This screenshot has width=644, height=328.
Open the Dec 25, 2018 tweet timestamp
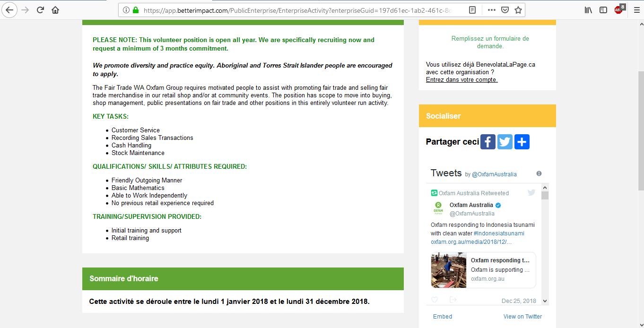pos(519,301)
